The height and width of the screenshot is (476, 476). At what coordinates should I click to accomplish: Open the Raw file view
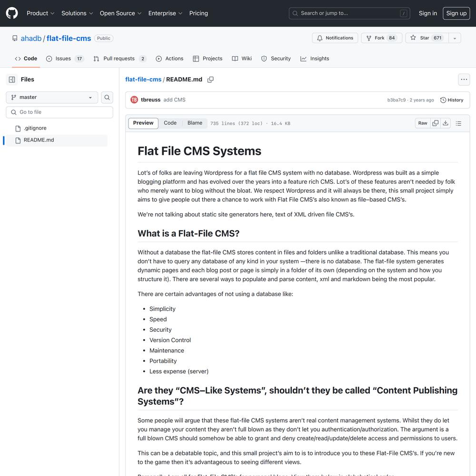pos(423,123)
